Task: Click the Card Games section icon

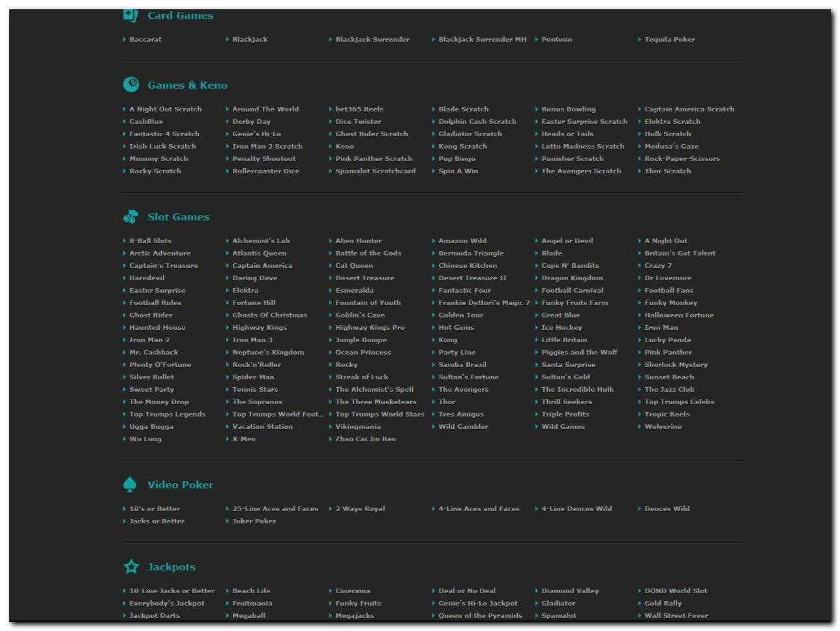Action: 130,15
